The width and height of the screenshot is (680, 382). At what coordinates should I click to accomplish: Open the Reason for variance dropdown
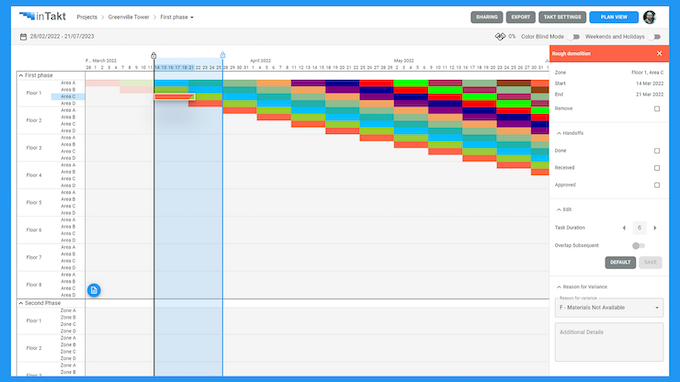click(x=609, y=308)
